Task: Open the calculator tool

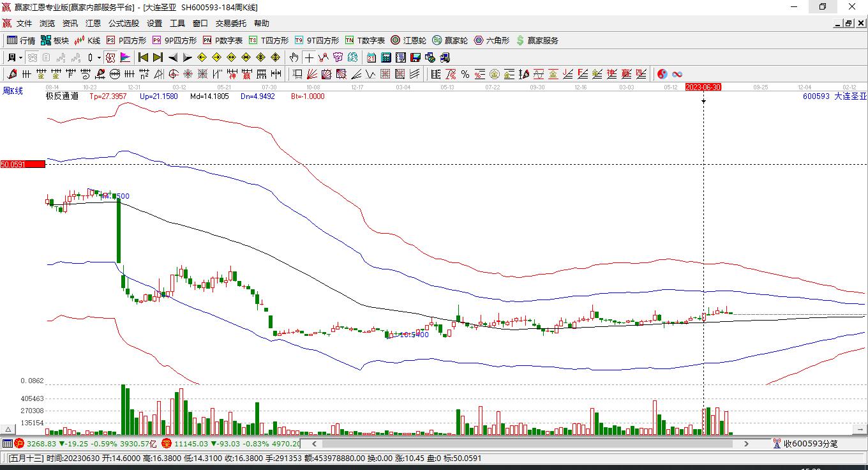Action: point(385,57)
